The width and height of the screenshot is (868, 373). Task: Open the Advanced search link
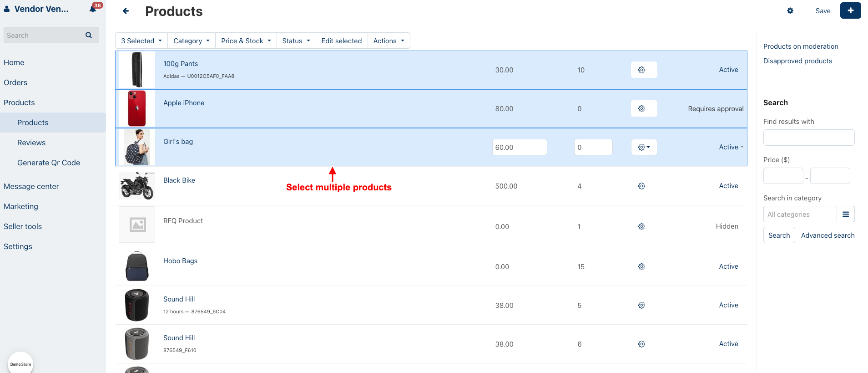coord(828,235)
